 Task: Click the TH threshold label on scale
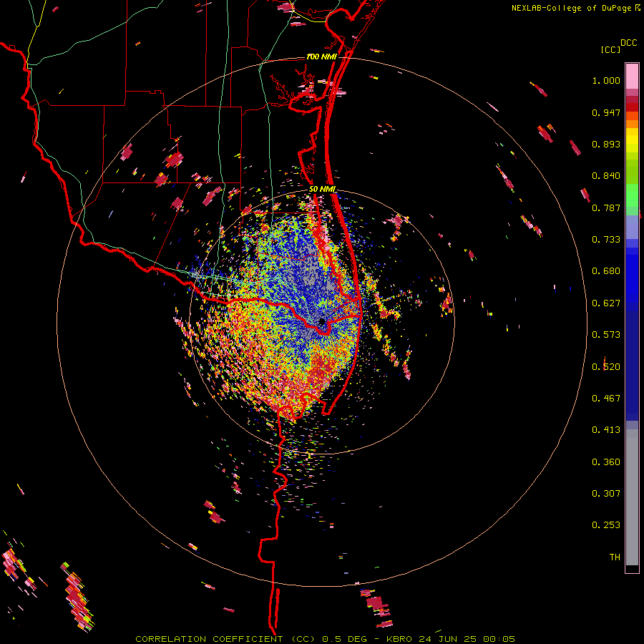point(615,557)
